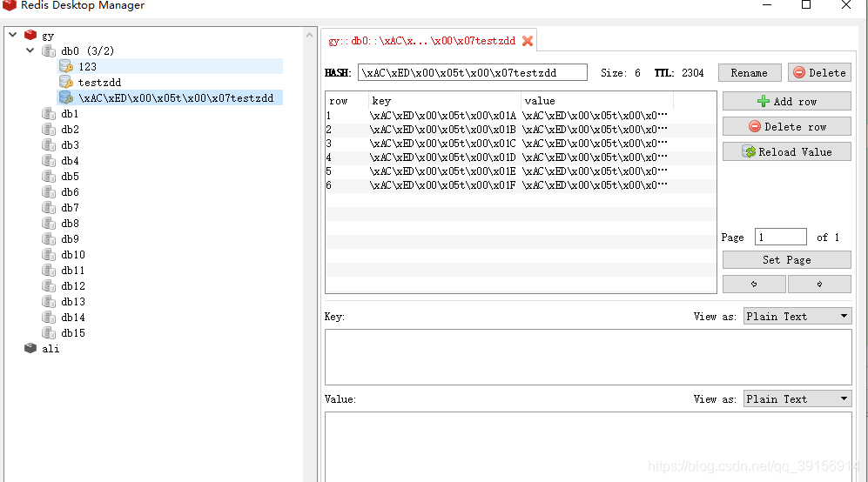Click Delete row button
The width and height of the screenshot is (868, 482).
point(787,127)
